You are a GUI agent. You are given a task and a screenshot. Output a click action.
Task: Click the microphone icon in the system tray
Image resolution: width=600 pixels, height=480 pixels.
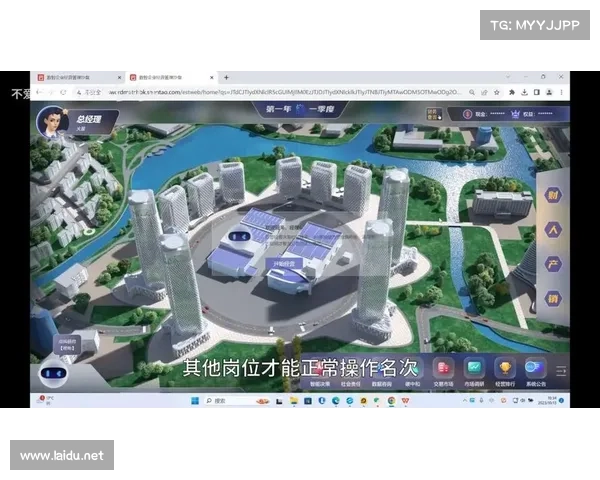pos(481,400)
